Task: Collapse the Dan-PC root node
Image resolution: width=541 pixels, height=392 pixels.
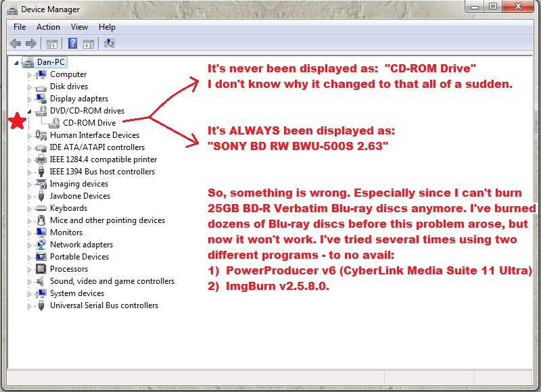Action: [16, 63]
